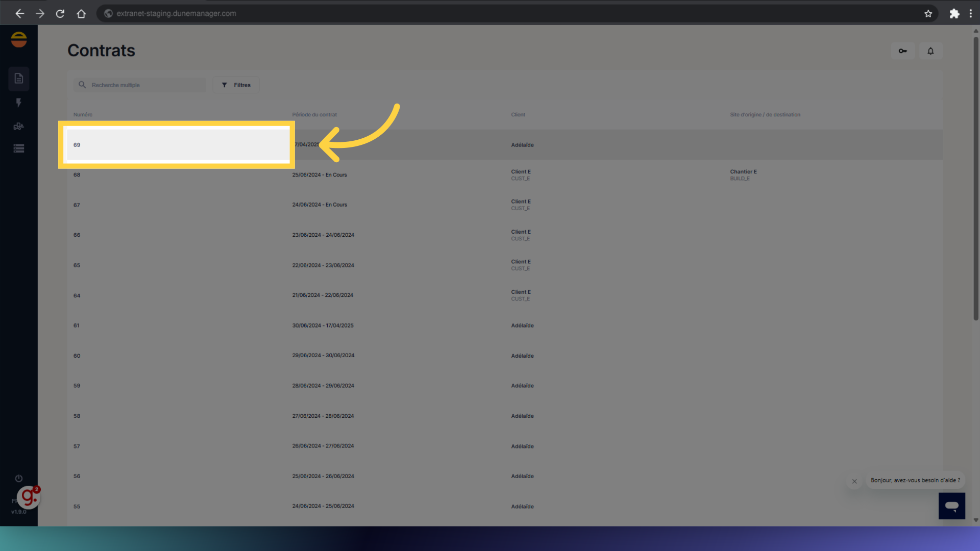This screenshot has height=551, width=980.
Task: Open the Contrats document icon in sidebar
Action: (x=19, y=79)
